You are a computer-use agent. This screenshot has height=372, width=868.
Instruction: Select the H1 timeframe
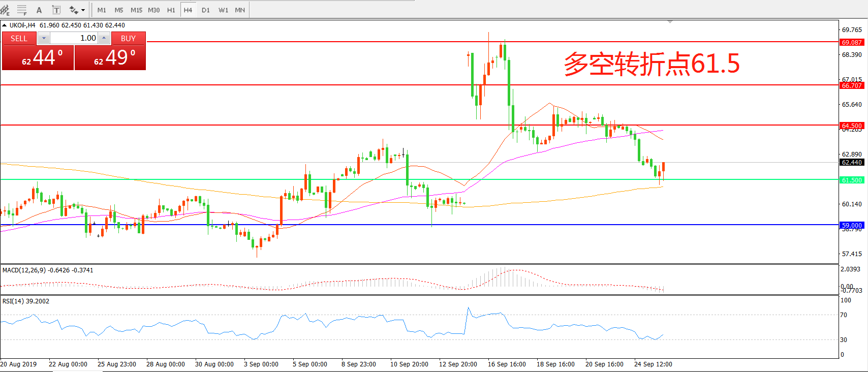click(171, 10)
